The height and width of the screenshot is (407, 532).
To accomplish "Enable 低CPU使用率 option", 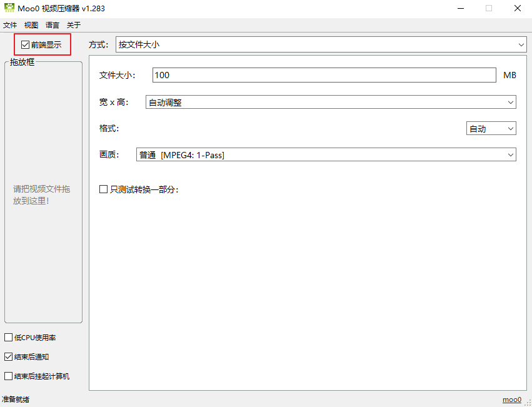I will pos(8,337).
